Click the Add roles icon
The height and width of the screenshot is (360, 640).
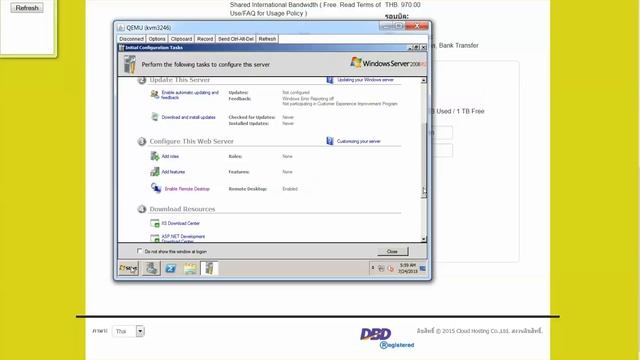155,156
